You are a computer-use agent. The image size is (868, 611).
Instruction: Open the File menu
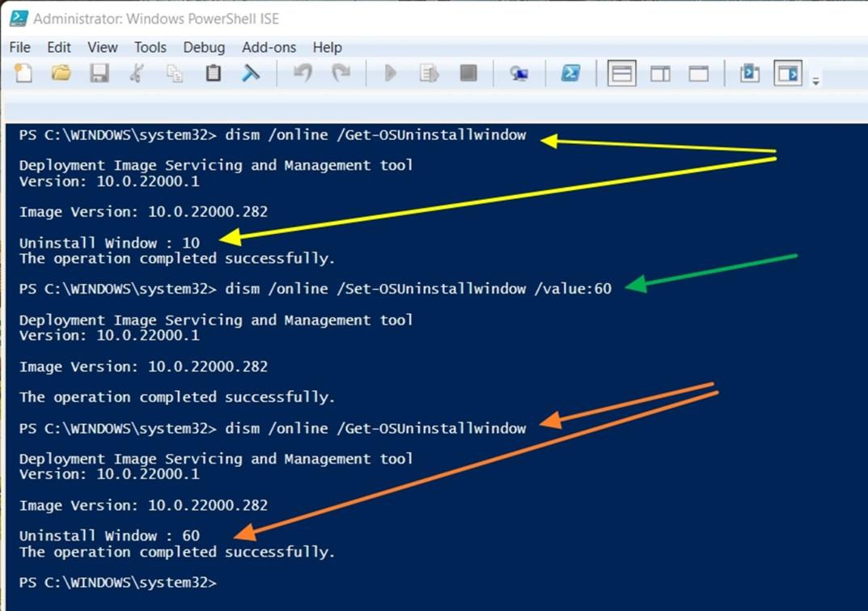[20, 48]
